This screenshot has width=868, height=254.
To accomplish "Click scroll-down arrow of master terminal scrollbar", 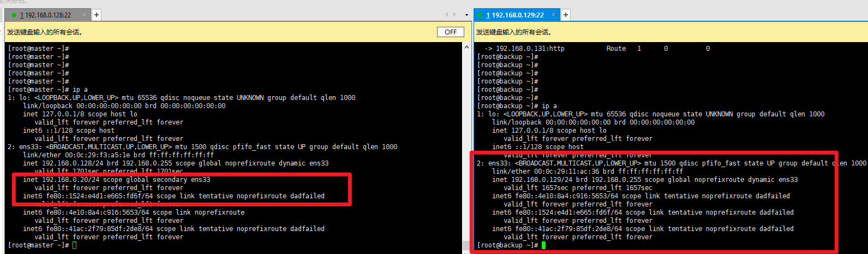I will pos(467,245).
